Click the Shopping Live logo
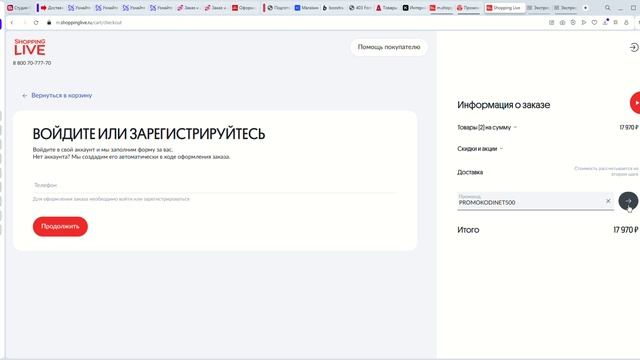The height and width of the screenshot is (360, 640). [29, 47]
